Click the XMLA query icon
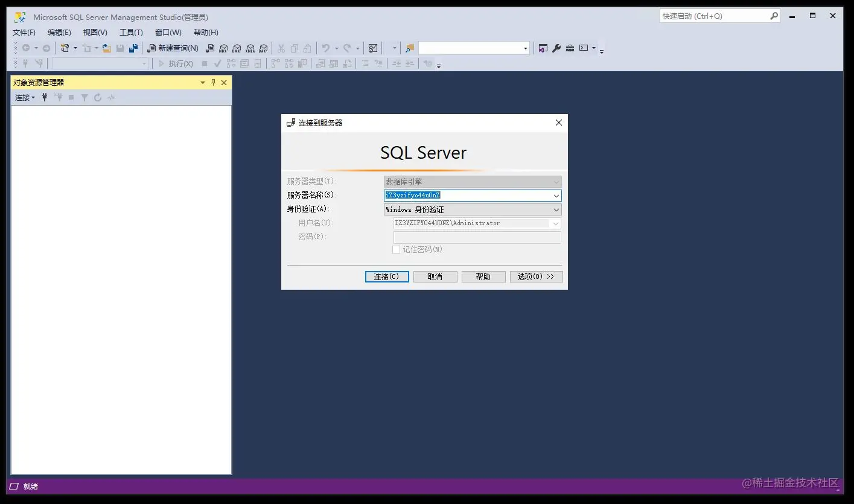 point(250,48)
